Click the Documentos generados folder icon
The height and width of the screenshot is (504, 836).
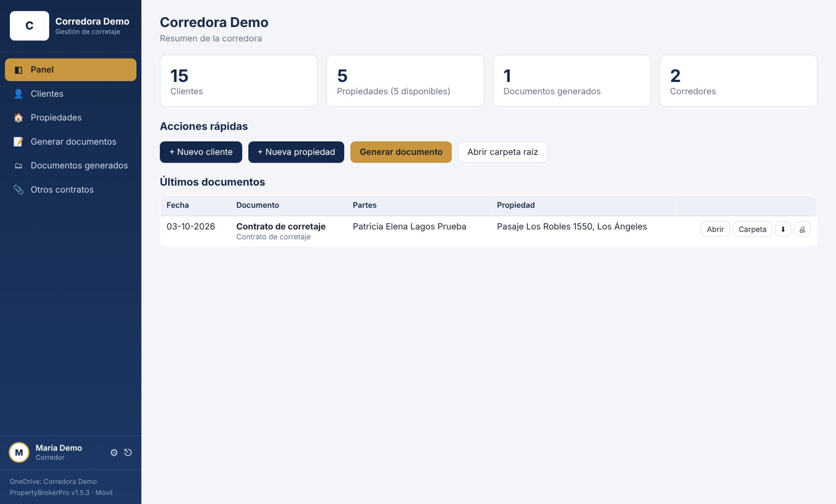click(x=18, y=166)
